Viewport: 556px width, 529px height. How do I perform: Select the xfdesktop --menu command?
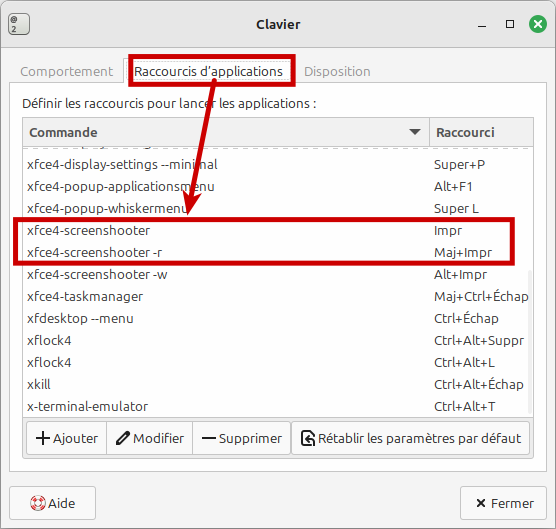pyautogui.click(x=80, y=318)
